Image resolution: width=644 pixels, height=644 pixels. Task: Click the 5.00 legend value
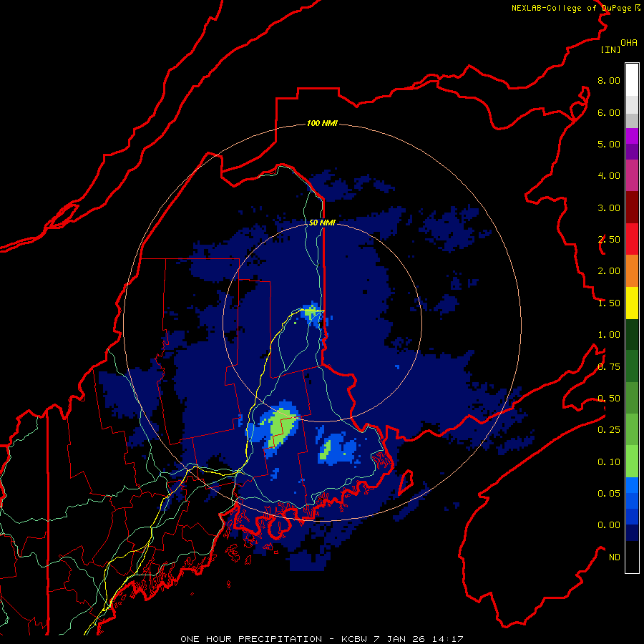pyautogui.click(x=609, y=144)
